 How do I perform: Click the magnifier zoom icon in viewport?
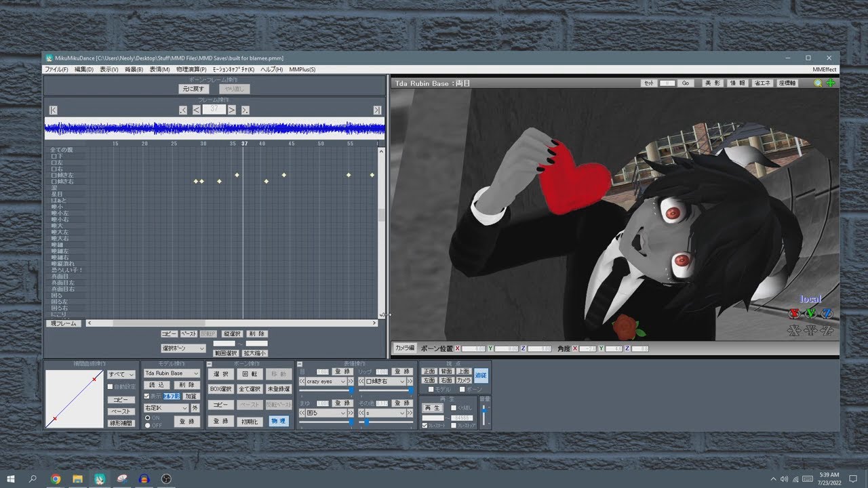(818, 83)
